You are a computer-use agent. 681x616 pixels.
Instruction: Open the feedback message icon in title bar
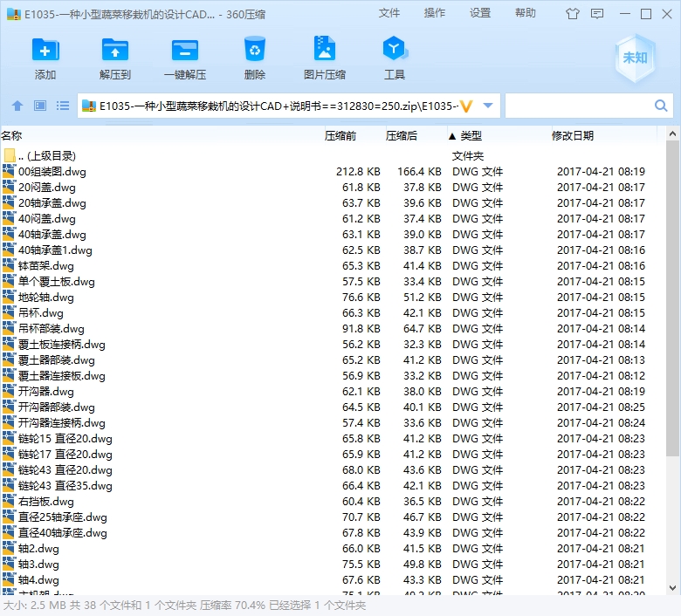click(x=597, y=14)
